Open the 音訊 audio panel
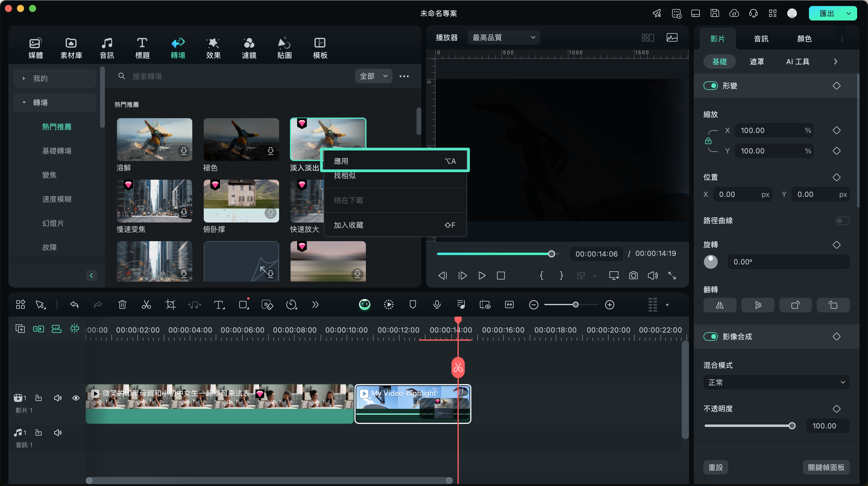Image resolution: width=868 pixels, height=486 pixels. (106, 48)
